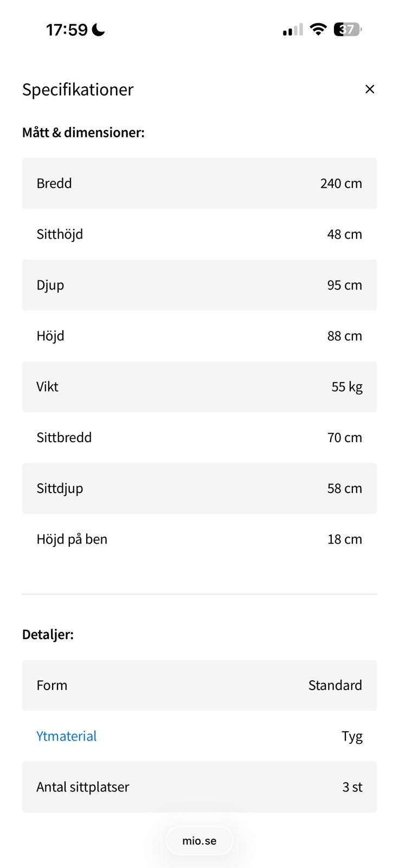Viewport: 399px width, 868px height.
Task: Tap the cellular signal bars
Action: tap(293, 30)
